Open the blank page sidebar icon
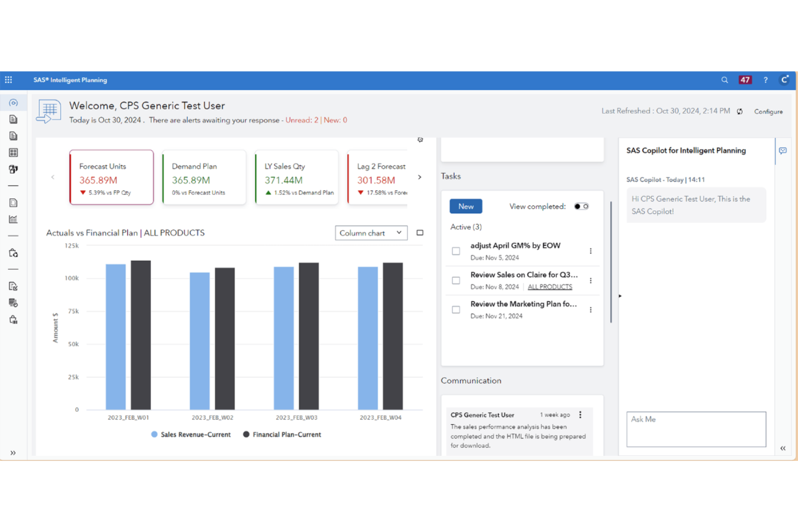 pyautogui.click(x=13, y=203)
